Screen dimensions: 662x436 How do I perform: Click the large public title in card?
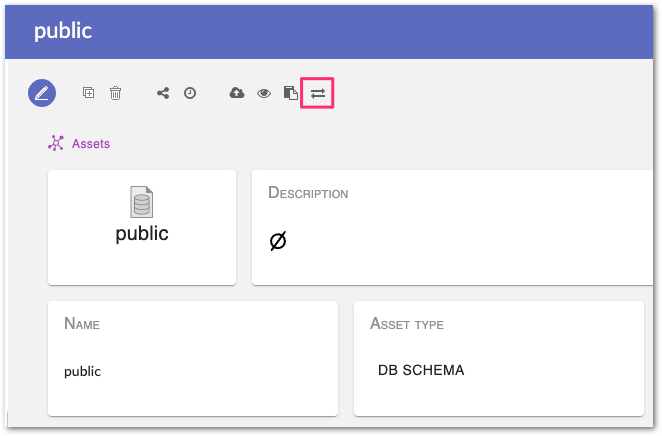pos(142,234)
